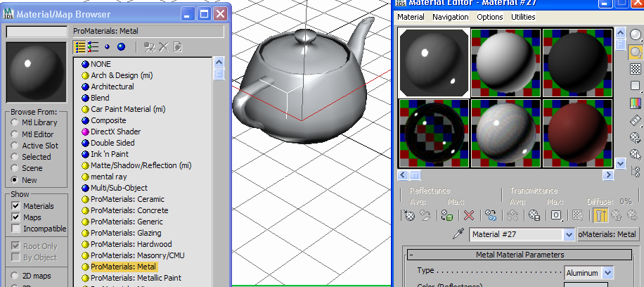This screenshot has height=287, width=644.
Task: Toggle Show End Result button
Action: pos(600,215)
